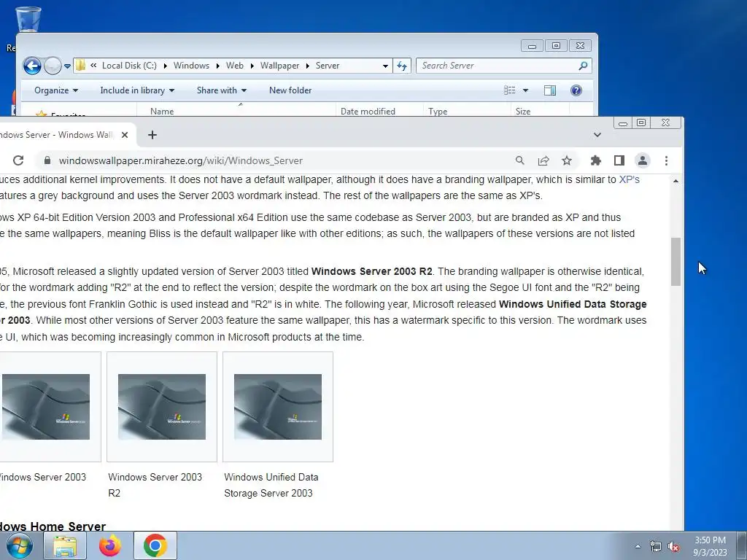Open the recent pages dropdown in Explorer
The height and width of the screenshot is (560, 747).
(x=67, y=66)
